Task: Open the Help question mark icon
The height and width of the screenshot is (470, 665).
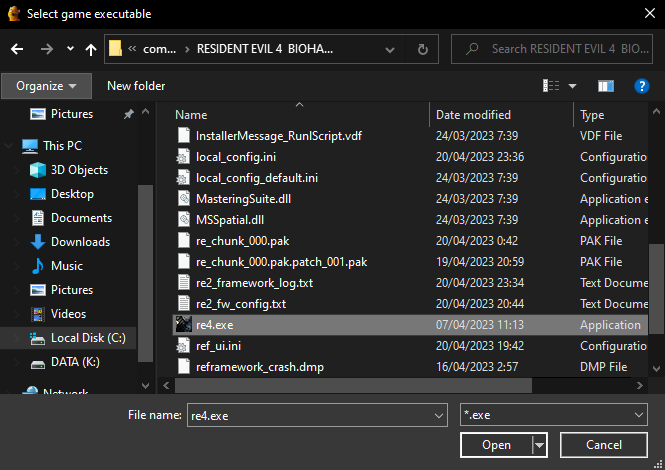Action: coord(642,86)
